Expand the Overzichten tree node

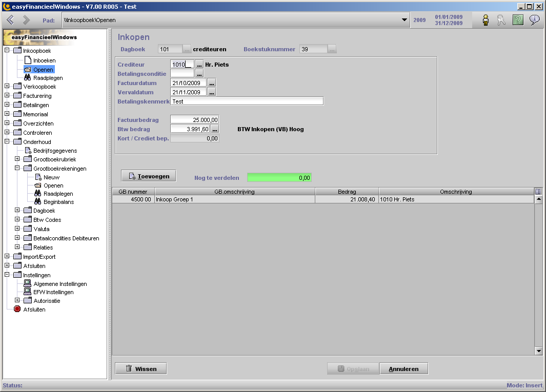coord(7,123)
